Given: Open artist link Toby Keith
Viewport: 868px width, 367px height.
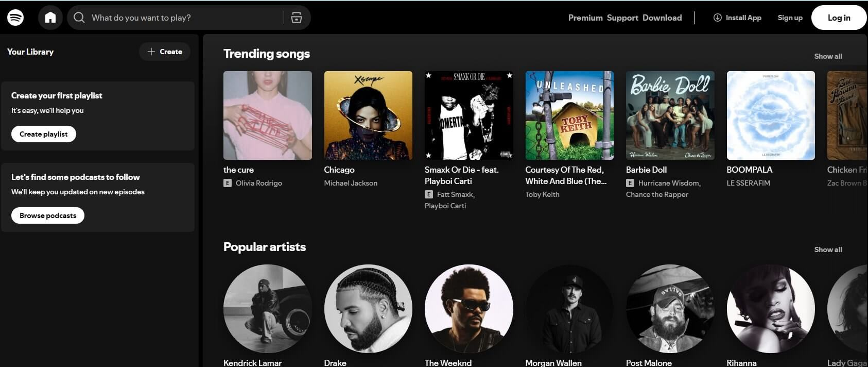Looking at the screenshot, I should pos(542,194).
